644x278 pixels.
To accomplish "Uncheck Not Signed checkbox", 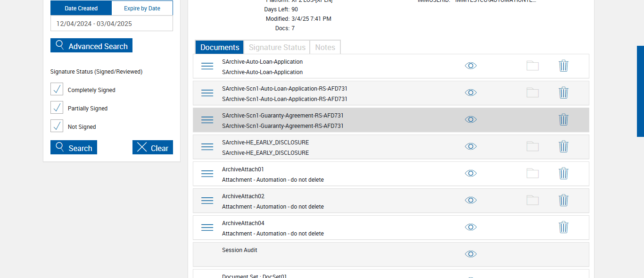I will (x=57, y=126).
